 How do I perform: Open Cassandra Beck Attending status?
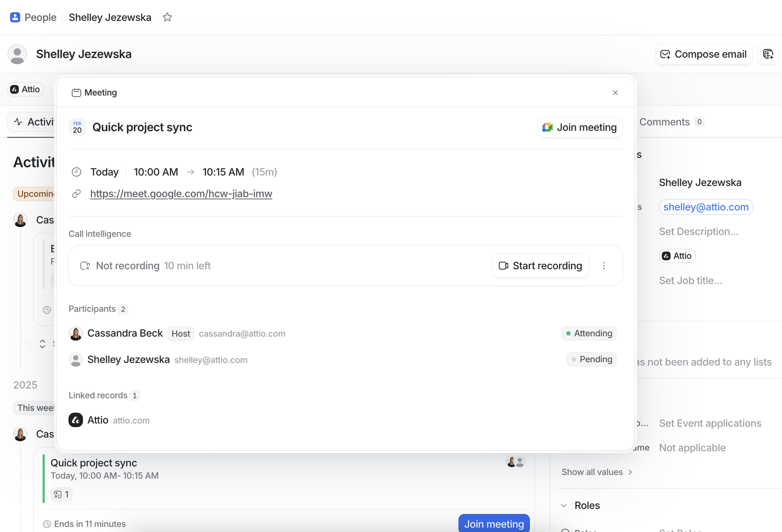[589, 333]
